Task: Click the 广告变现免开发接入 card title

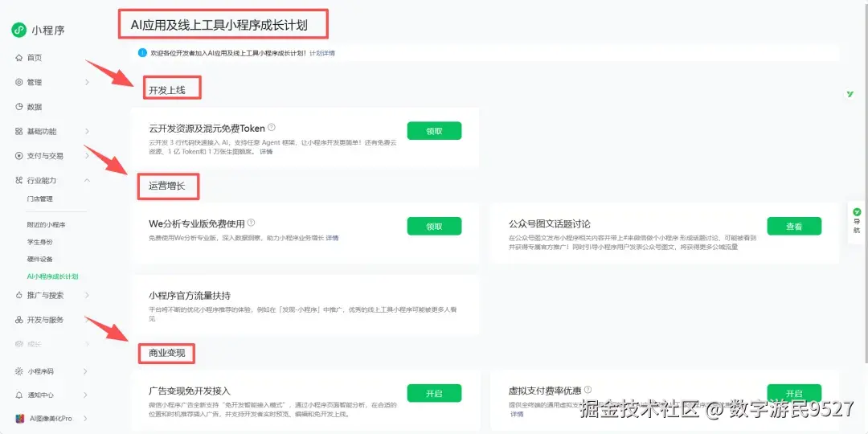Action: pos(190,391)
